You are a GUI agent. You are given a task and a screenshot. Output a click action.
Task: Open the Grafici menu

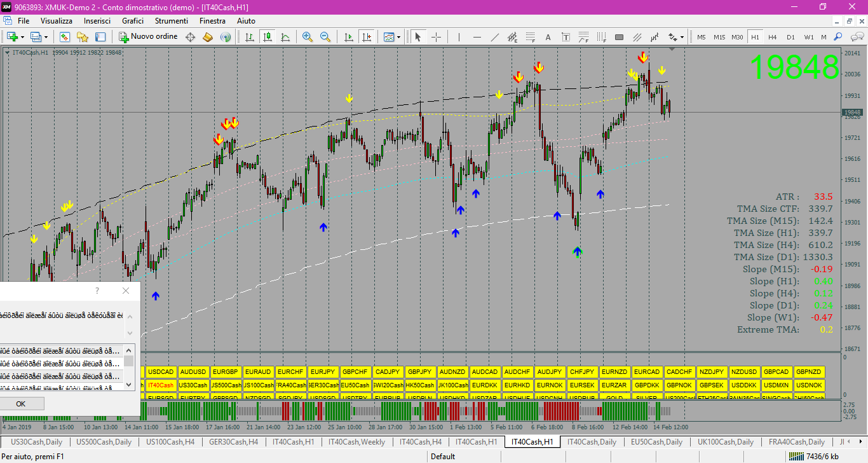(133, 21)
